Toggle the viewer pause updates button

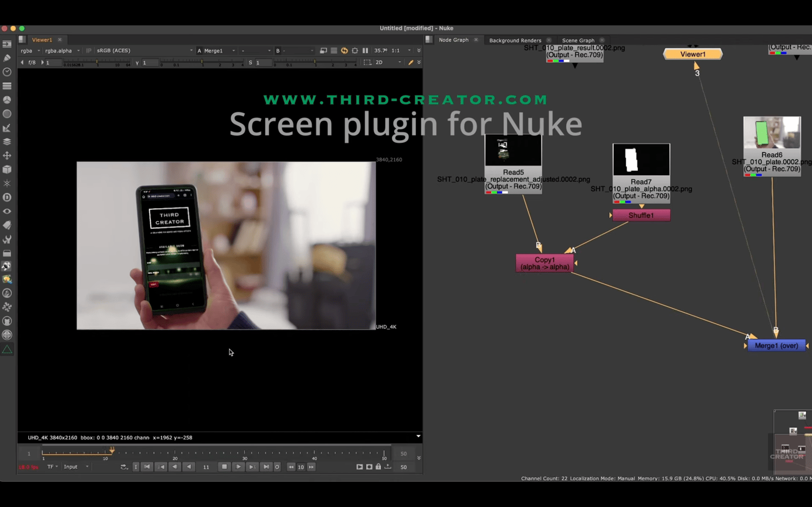tap(365, 51)
